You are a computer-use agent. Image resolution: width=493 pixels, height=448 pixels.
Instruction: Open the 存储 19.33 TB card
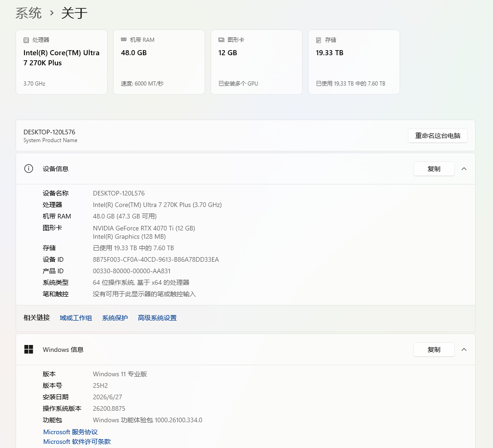pyautogui.click(x=354, y=62)
